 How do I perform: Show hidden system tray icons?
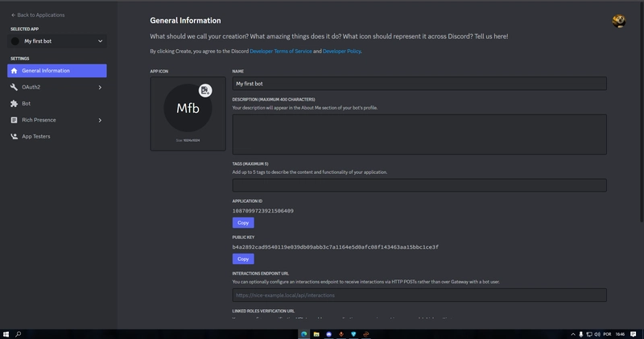pyautogui.click(x=573, y=334)
